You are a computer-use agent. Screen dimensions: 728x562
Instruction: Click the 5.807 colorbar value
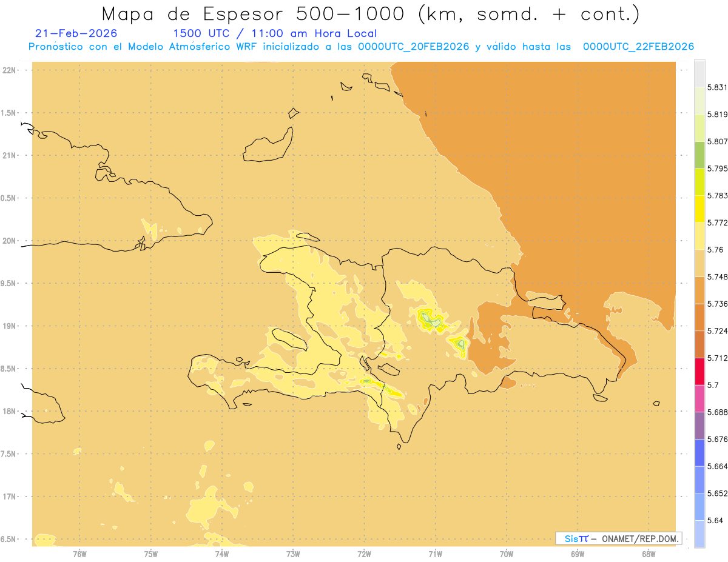coord(717,141)
